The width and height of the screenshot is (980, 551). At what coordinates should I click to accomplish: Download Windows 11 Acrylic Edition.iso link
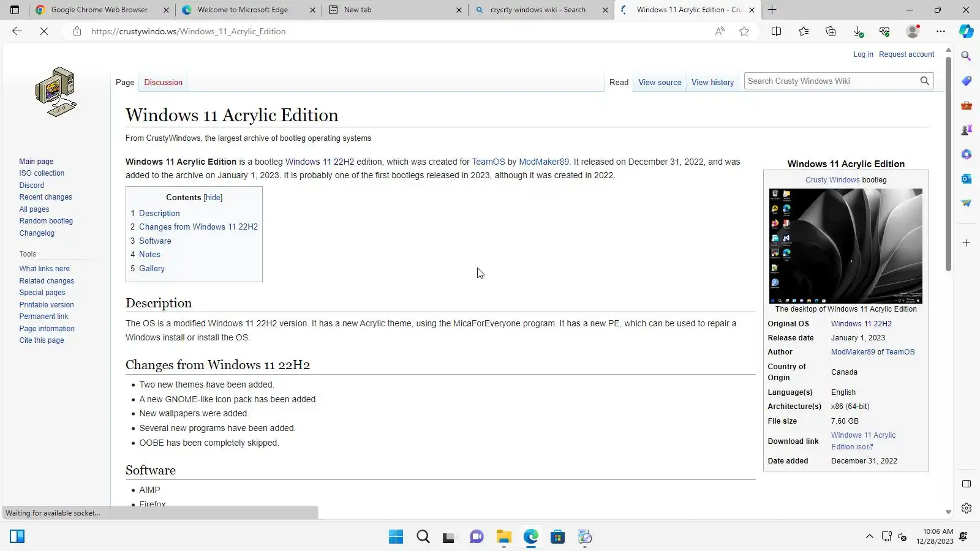(x=863, y=441)
